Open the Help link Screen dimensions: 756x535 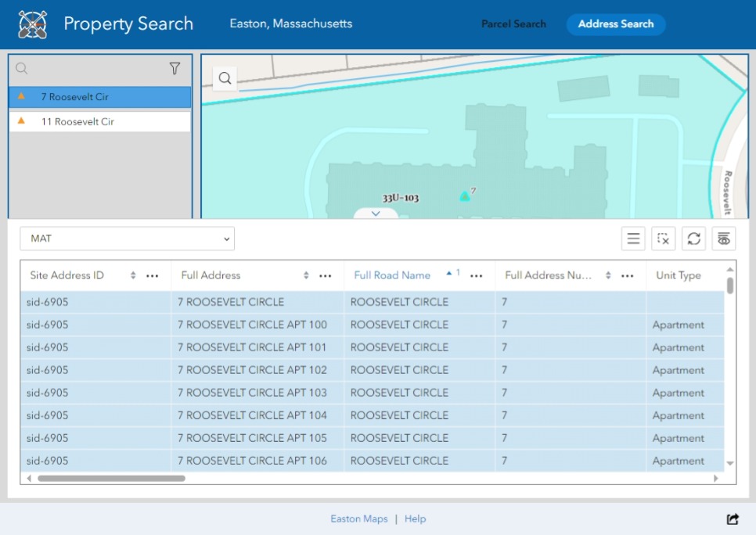416,519
